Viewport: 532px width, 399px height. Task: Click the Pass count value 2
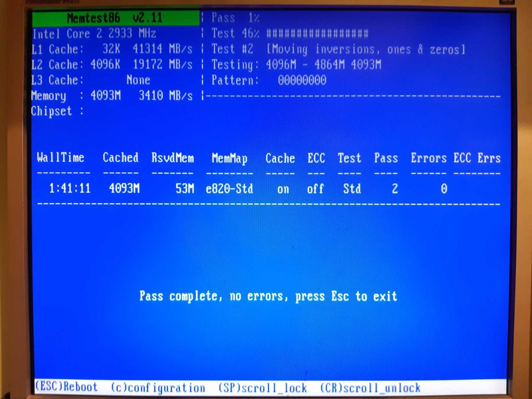395,189
